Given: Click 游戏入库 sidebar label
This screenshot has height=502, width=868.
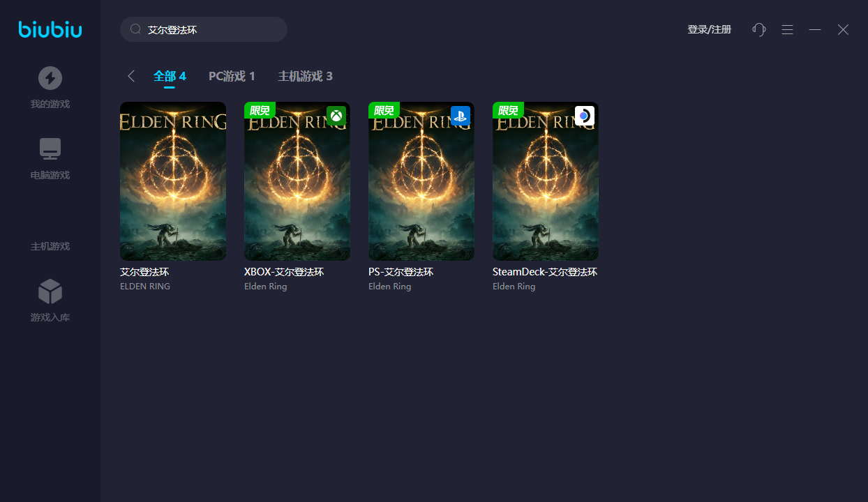Looking at the screenshot, I should coord(50,317).
